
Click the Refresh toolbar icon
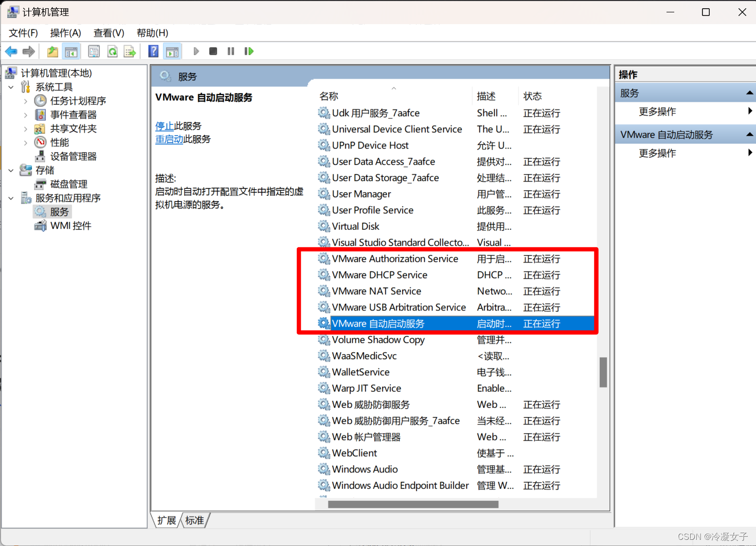(112, 51)
